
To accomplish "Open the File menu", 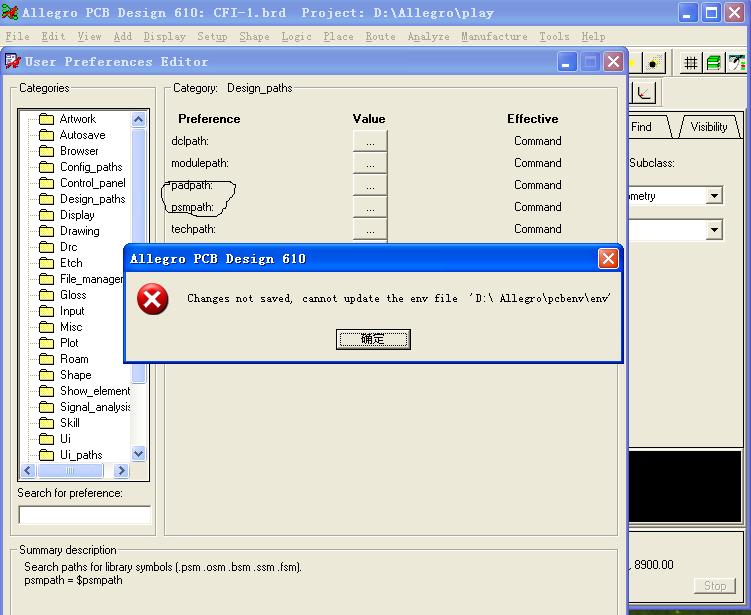I will tap(18, 36).
